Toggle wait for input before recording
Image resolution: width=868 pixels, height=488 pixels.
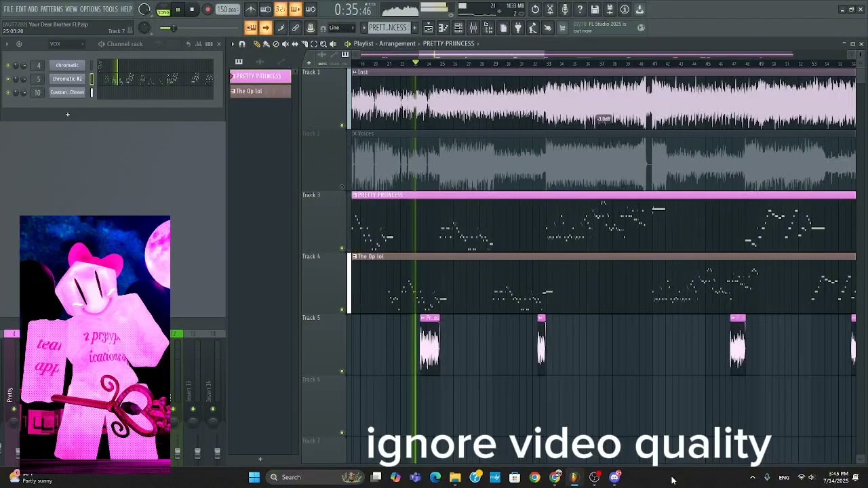click(x=265, y=9)
